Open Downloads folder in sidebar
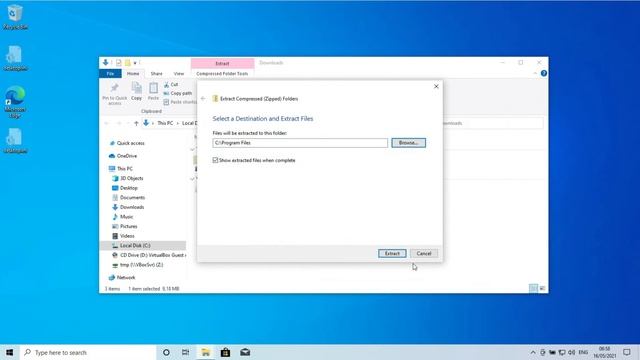 tap(128, 207)
